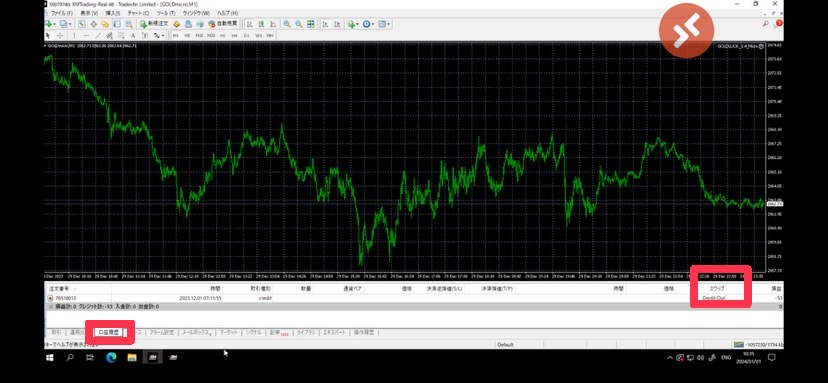Switch timeframe to M1
Screen dimensions: 828x383
176,35
